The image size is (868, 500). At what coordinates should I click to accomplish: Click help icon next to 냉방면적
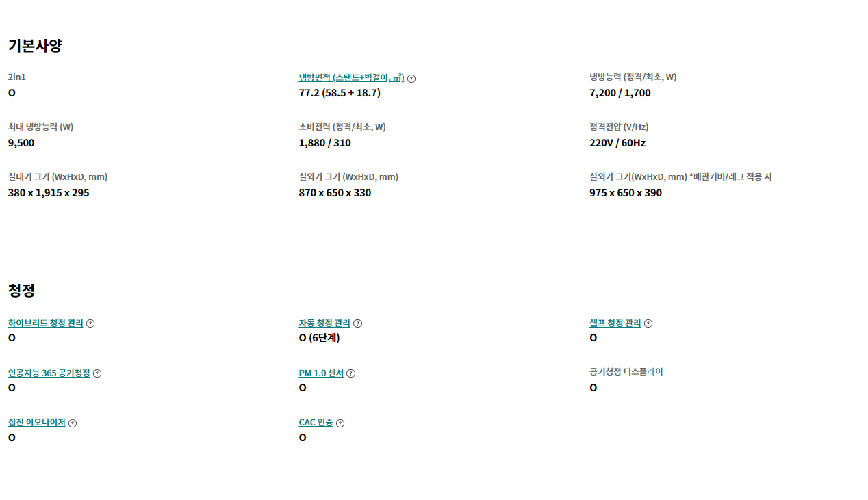(411, 79)
